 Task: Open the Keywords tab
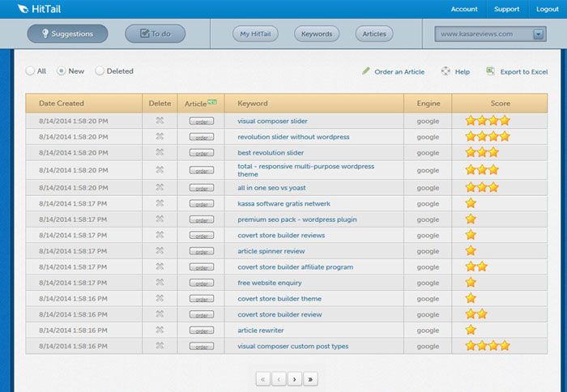316,34
